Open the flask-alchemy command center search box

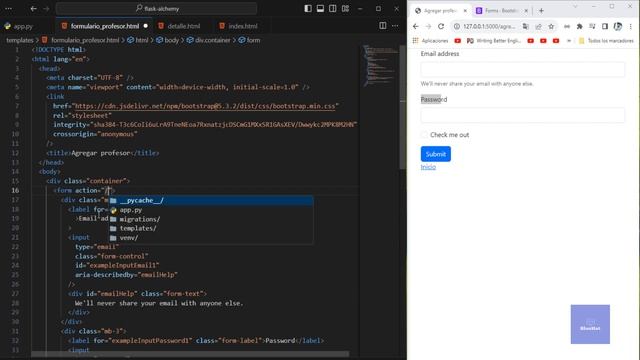[x=157, y=9]
